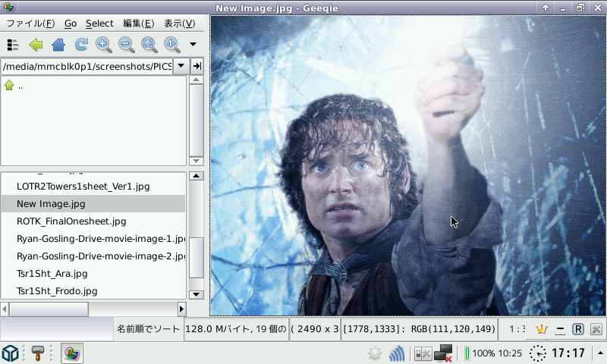Expand the taskbar up-arrow at far right

pyautogui.click(x=600, y=353)
